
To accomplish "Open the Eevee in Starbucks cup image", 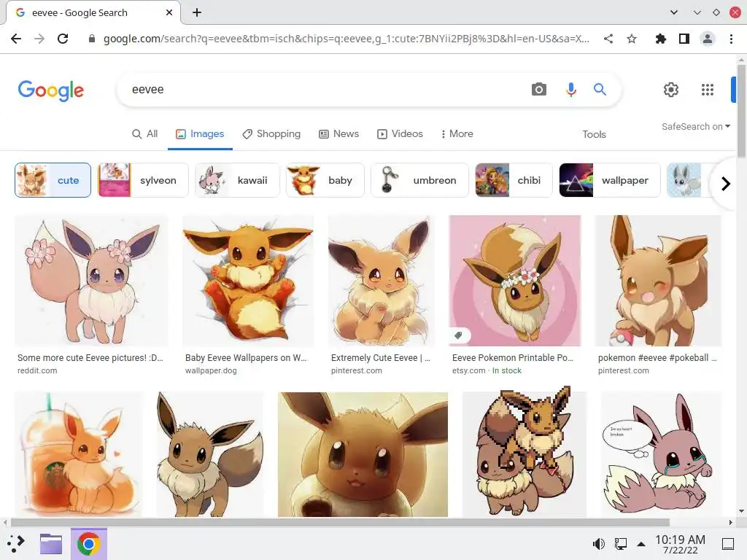I will [x=79, y=454].
